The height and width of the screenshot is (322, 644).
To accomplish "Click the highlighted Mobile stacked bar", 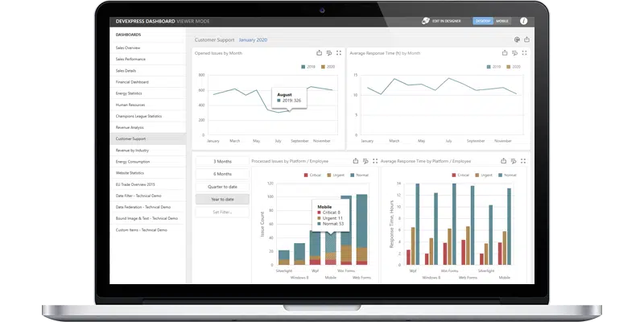I will [x=331, y=249].
